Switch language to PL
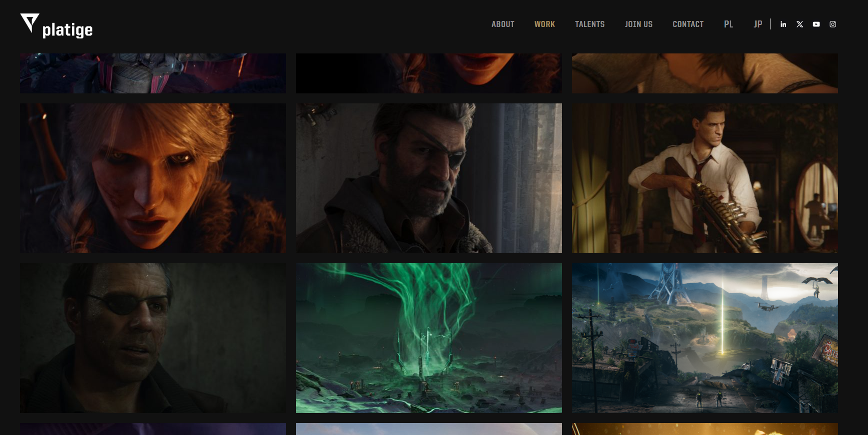 728,24
